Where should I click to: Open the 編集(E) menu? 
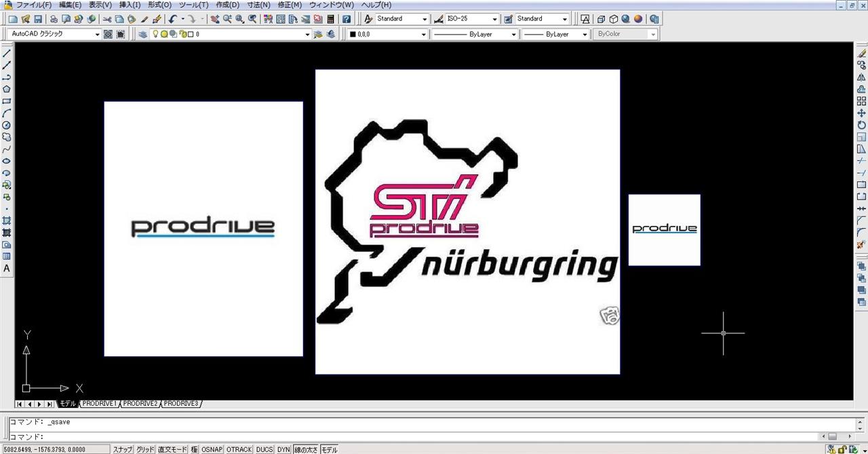70,5
